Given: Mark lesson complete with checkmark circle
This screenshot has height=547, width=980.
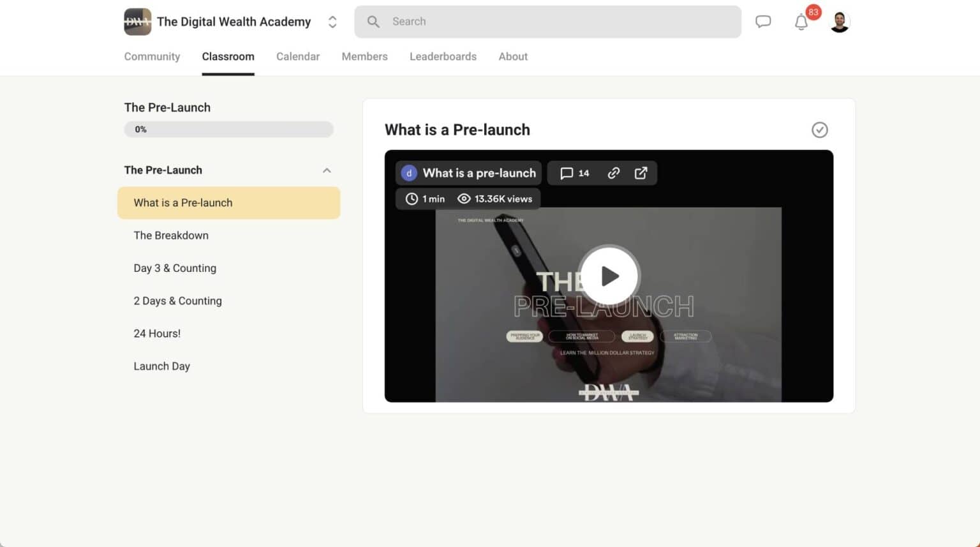Looking at the screenshot, I should point(819,130).
